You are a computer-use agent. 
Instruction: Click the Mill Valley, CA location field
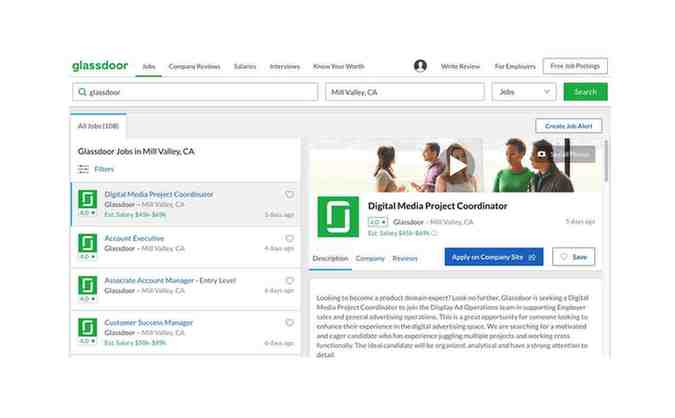pos(404,92)
